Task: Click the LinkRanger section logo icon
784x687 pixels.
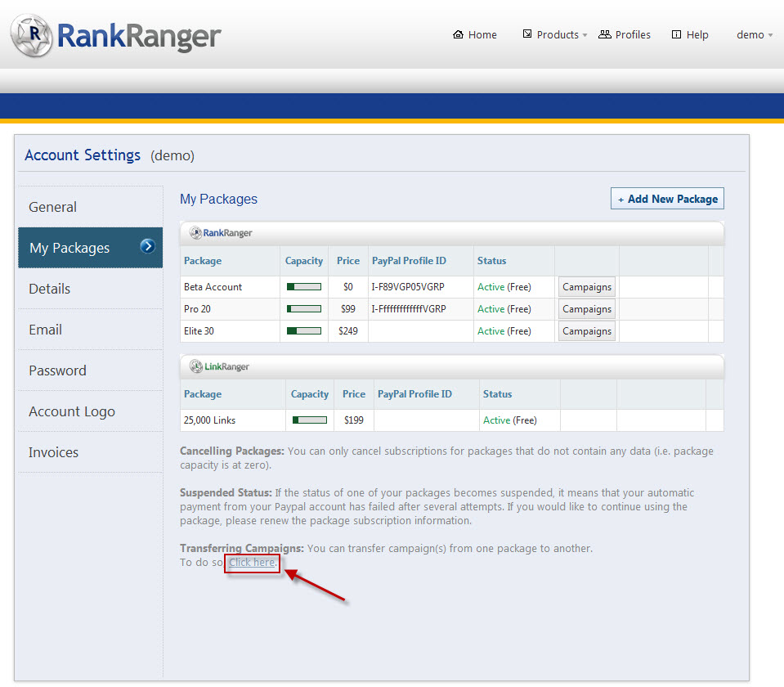Action: 196,366
